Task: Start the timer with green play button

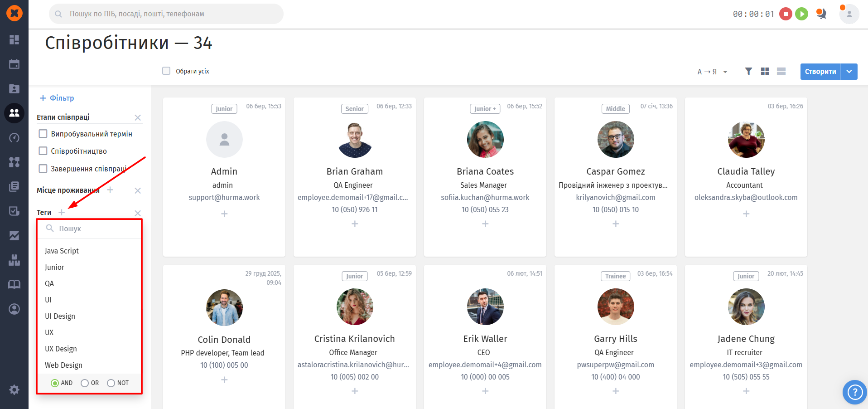Action: [801, 14]
